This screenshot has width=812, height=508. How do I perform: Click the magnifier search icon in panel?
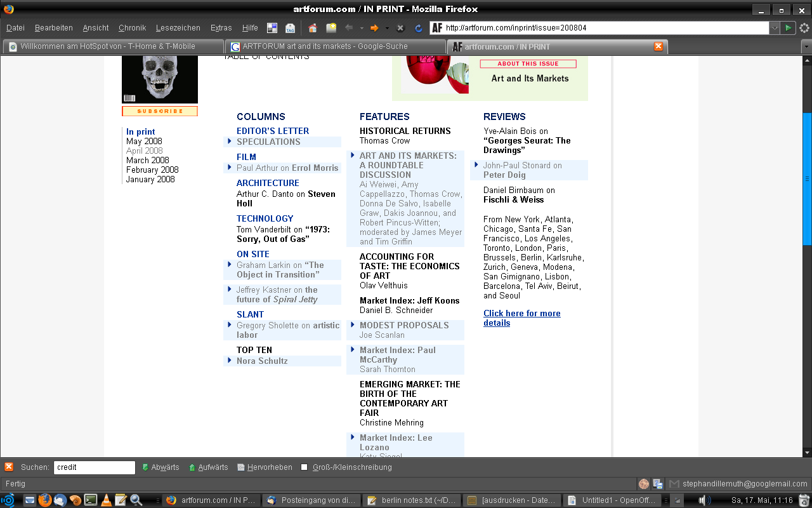[x=136, y=500]
